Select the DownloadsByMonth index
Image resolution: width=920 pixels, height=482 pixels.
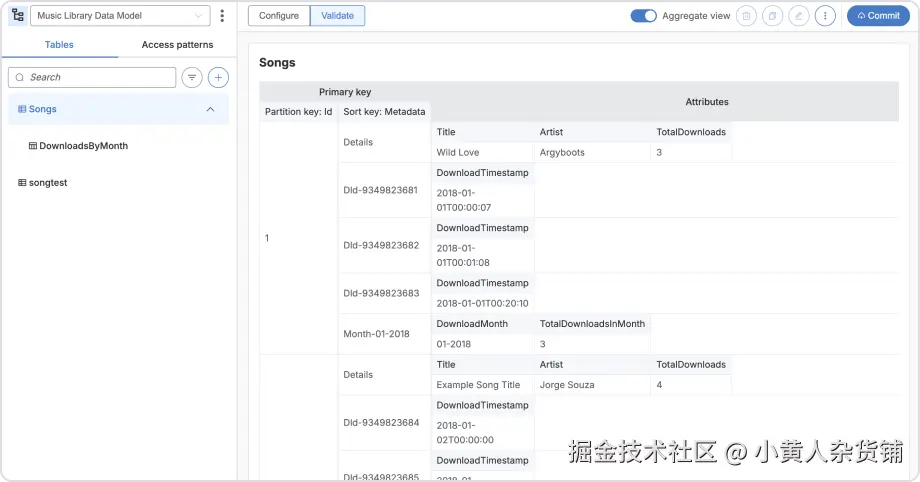click(x=79, y=146)
